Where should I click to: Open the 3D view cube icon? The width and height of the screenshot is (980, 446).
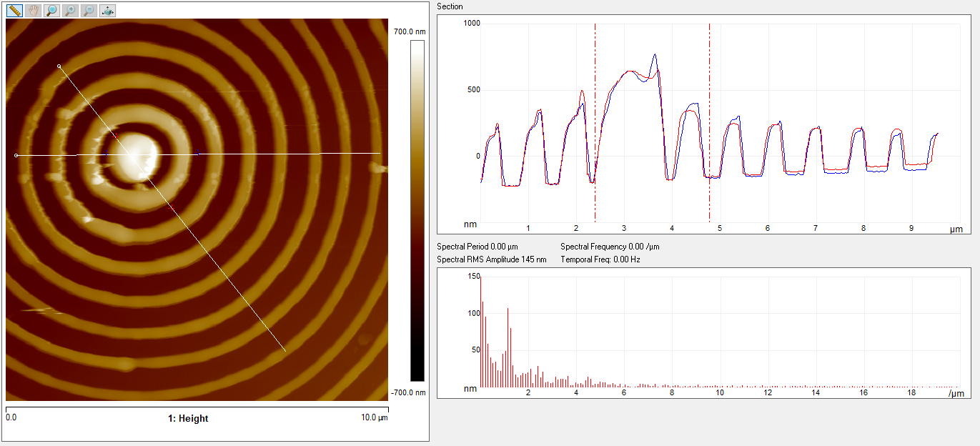107,11
